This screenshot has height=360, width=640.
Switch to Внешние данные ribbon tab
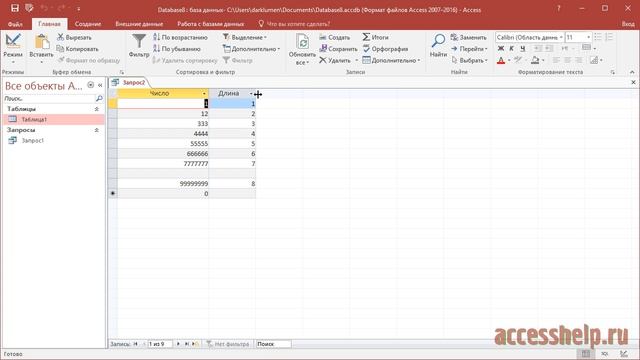[139, 24]
